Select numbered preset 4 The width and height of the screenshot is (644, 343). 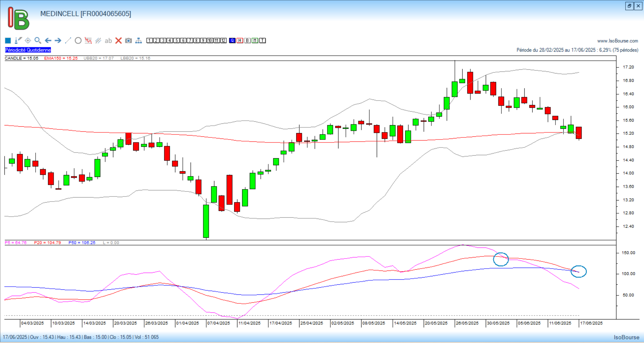click(170, 41)
